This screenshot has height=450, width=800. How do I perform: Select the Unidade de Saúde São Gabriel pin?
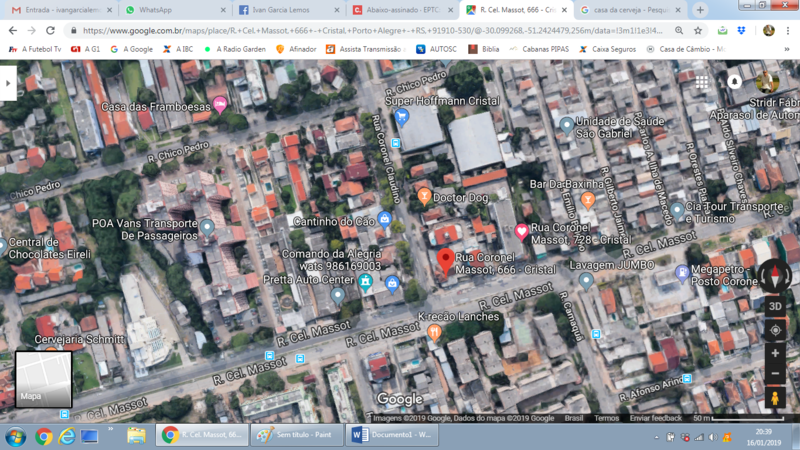567,125
